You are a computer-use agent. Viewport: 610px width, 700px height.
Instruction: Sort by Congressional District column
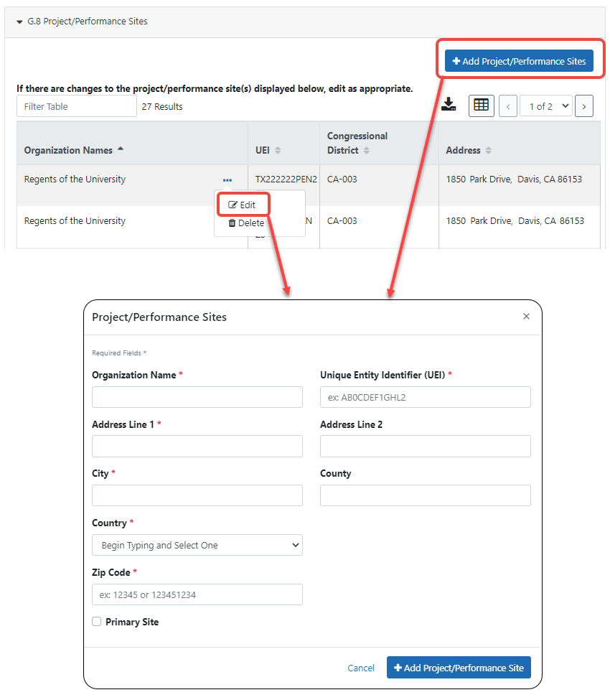(366, 151)
